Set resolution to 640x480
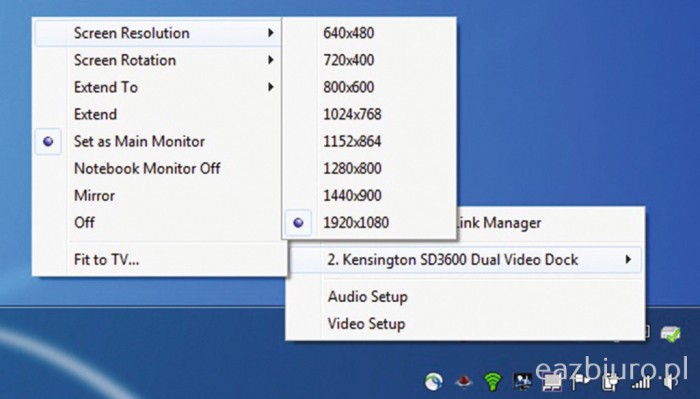 (369, 33)
